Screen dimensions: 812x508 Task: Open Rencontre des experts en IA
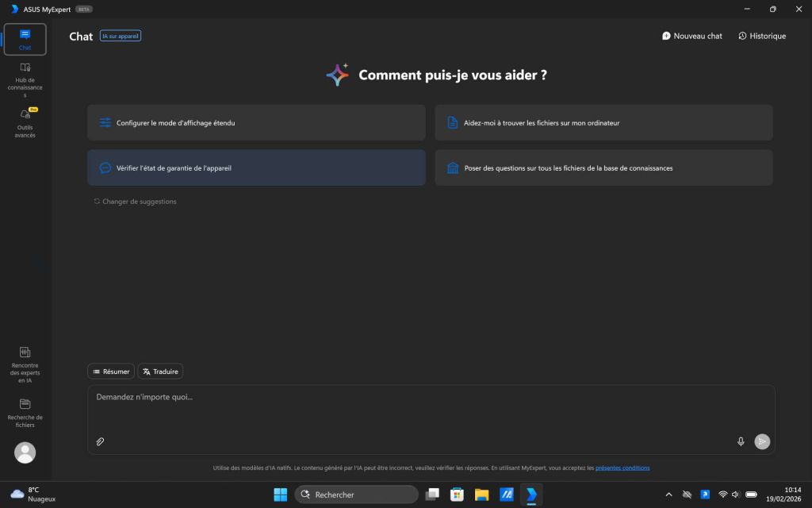[x=25, y=365]
